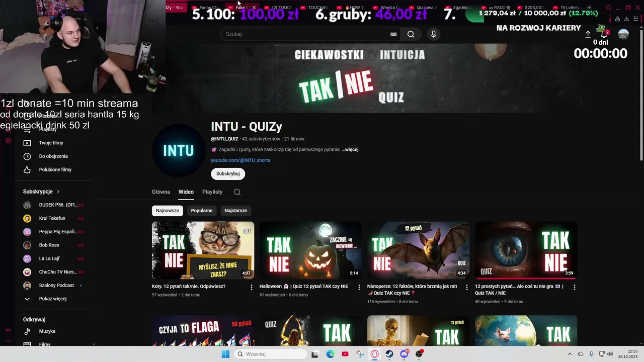The image size is (644, 362).
Task: Click the volume icon in system tray
Action: pyautogui.click(x=610, y=354)
